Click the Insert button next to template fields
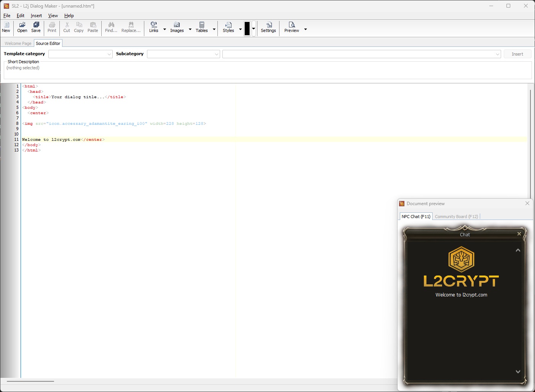The width and height of the screenshot is (535, 392). tap(517, 54)
